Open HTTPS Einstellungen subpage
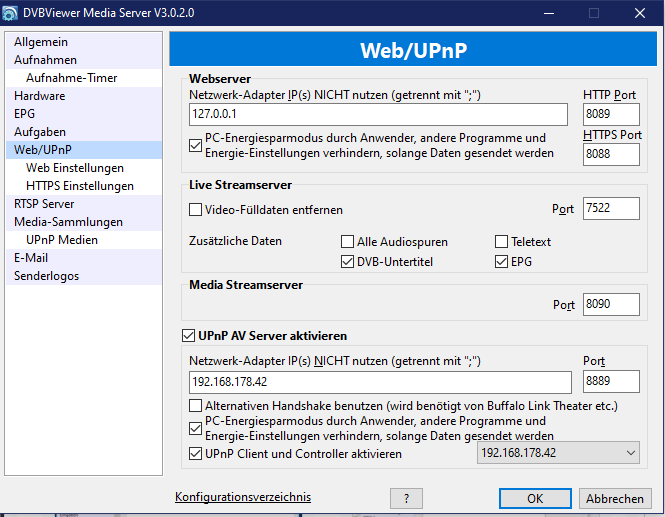 (x=84, y=186)
